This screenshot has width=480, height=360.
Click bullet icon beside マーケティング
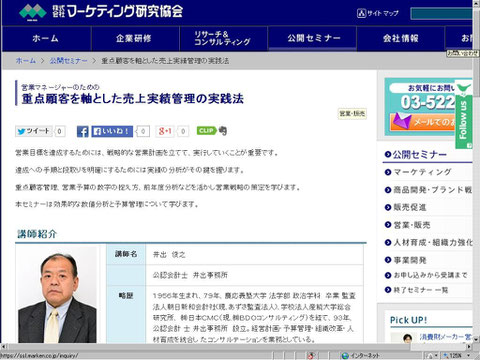point(388,172)
